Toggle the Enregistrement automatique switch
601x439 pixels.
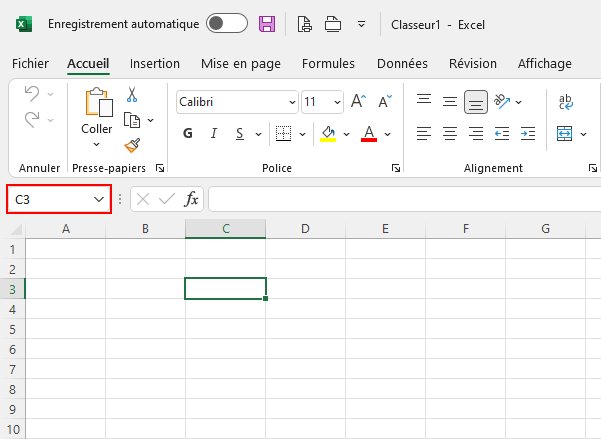pyautogui.click(x=227, y=23)
